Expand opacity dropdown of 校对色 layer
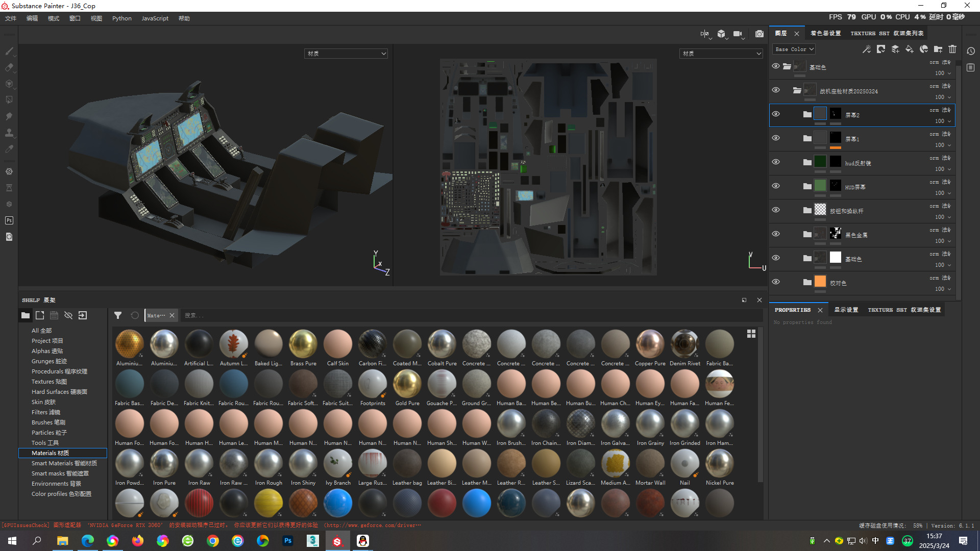This screenshot has height=551, width=980. (x=949, y=289)
